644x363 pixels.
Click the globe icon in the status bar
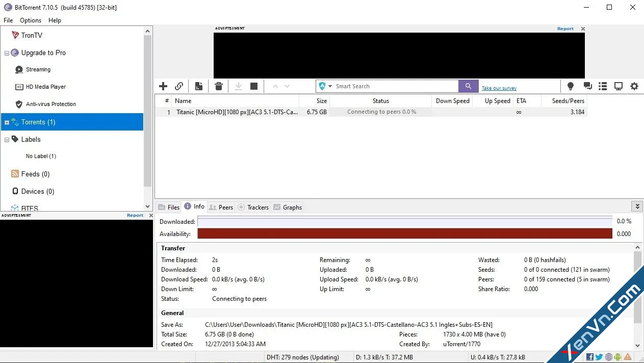pyautogui.click(x=608, y=357)
